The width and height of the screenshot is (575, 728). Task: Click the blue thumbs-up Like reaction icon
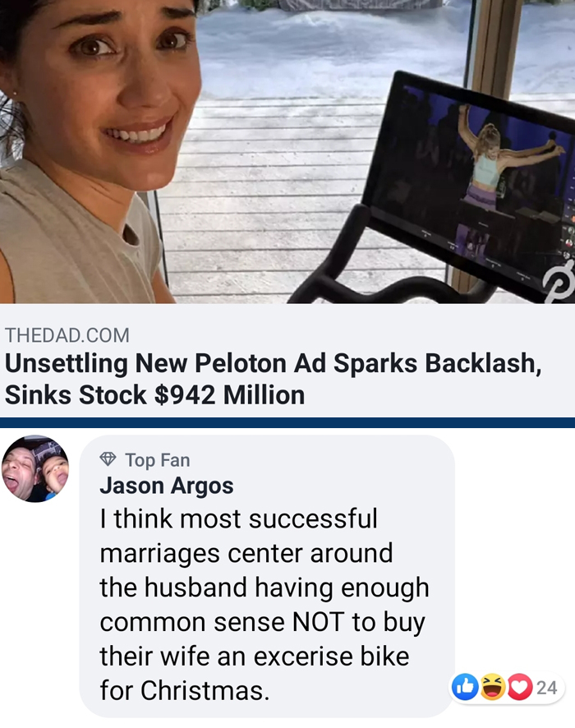[465, 687]
